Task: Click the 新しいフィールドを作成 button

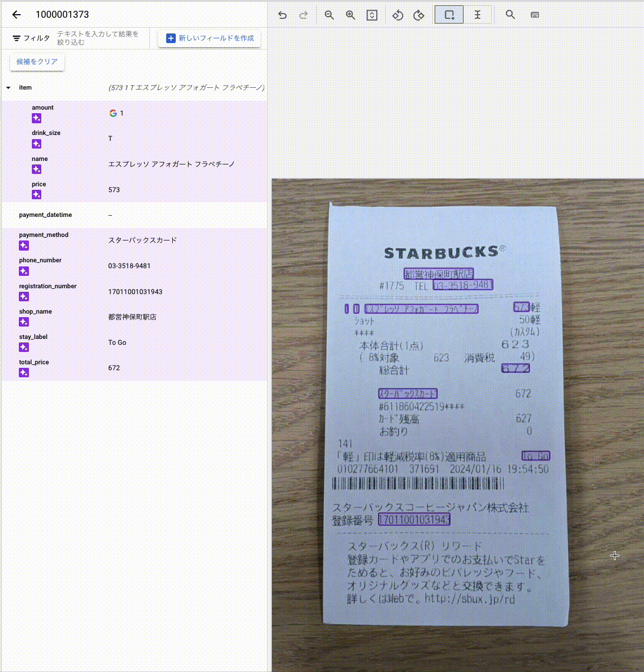Action: (209, 38)
